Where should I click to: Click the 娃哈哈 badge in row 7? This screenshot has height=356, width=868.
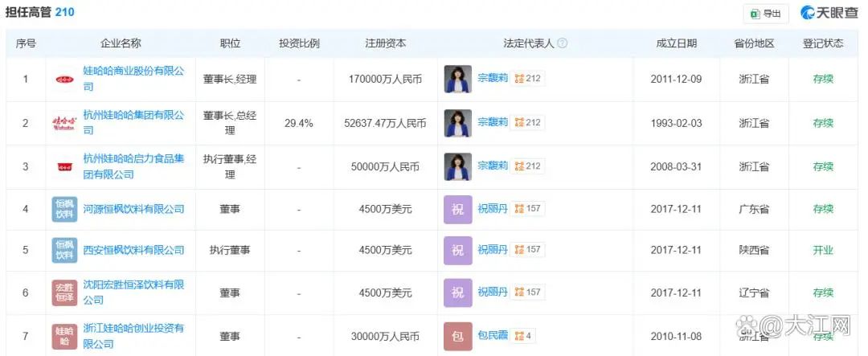[x=65, y=337]
